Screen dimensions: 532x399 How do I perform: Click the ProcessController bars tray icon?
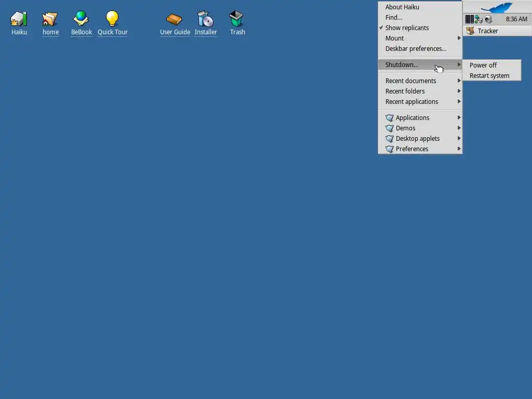(470, 19)
